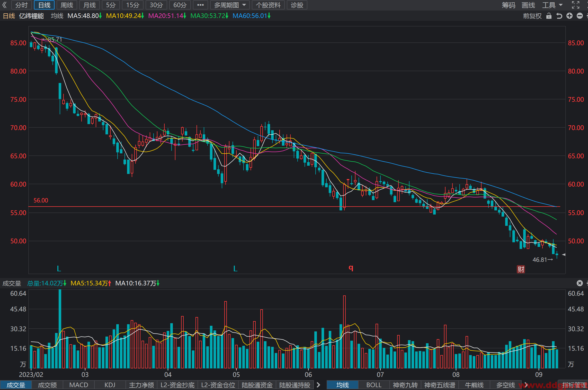Click the red q marker on chart
Image resolution: width=588 pixels, height=390 pixels.
351,268
